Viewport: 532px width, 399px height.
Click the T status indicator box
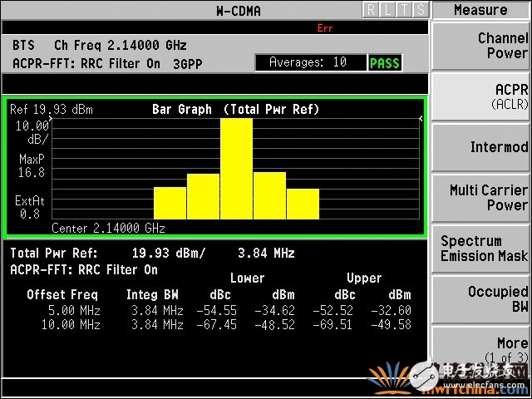click(x=404, y=10)
